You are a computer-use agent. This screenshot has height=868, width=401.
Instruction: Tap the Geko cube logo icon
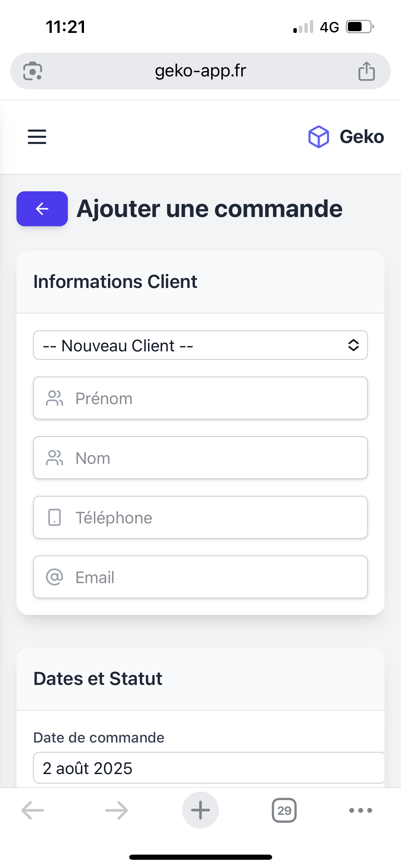pyautogui.click(x=318, y=137)
